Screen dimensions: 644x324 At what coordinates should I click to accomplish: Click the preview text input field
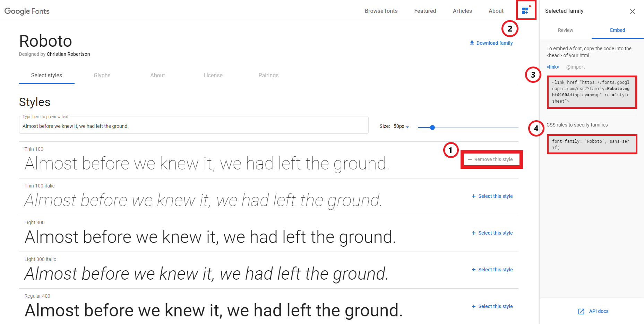point(194,126)
